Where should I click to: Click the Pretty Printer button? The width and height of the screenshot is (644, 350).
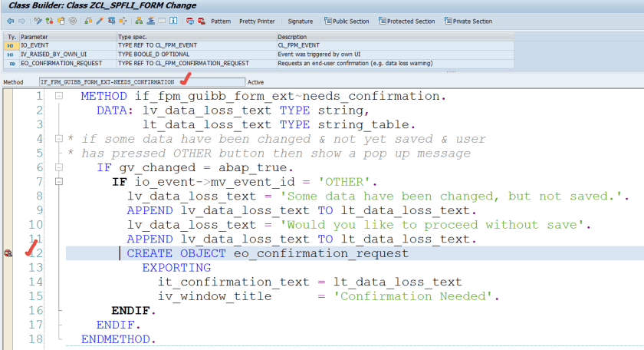pos(258,21)
